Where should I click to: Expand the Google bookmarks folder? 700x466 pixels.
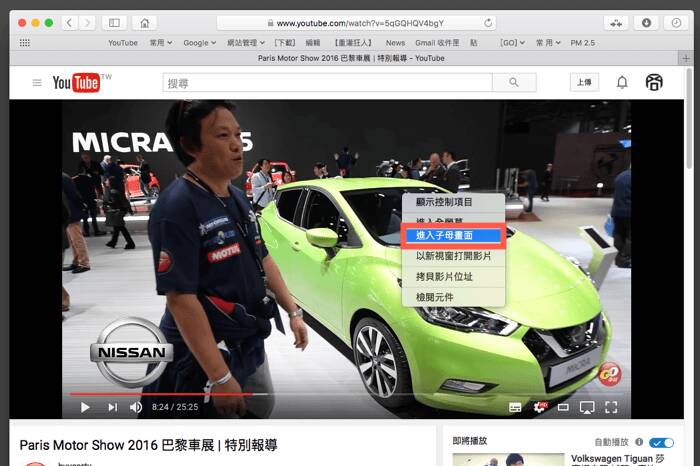click(x=200, y=43)
